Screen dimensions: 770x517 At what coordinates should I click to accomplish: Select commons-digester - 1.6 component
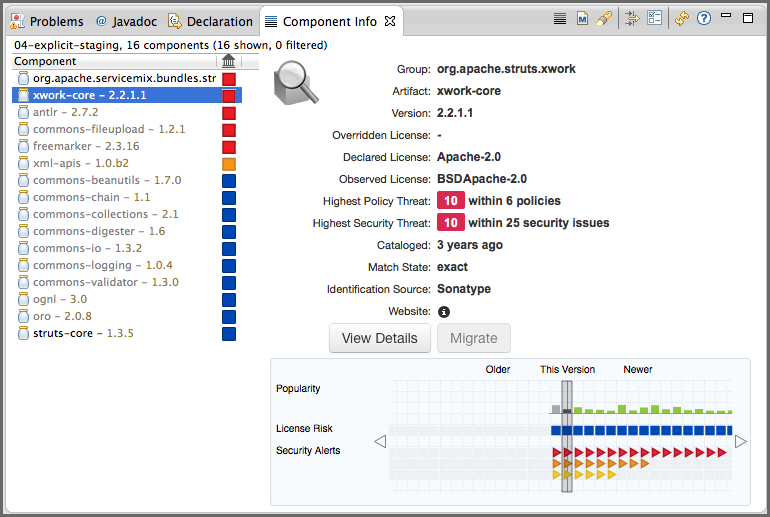[x=127, y=231]
